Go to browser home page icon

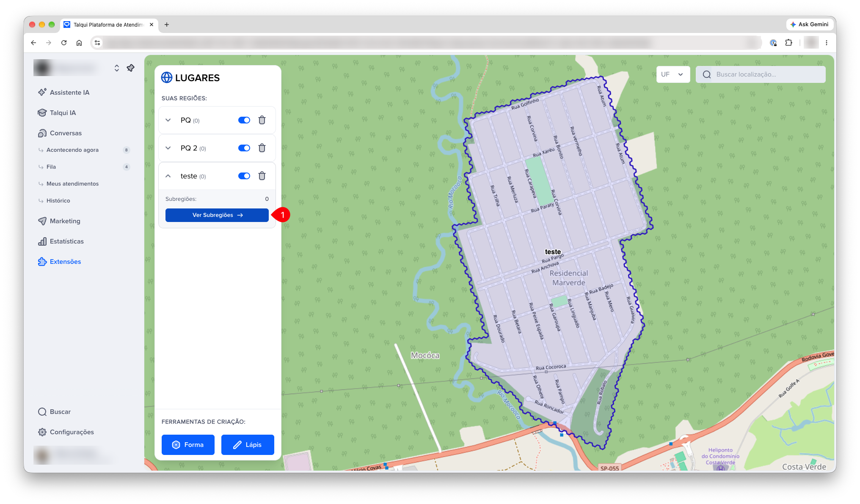click(x=79, y=43)
